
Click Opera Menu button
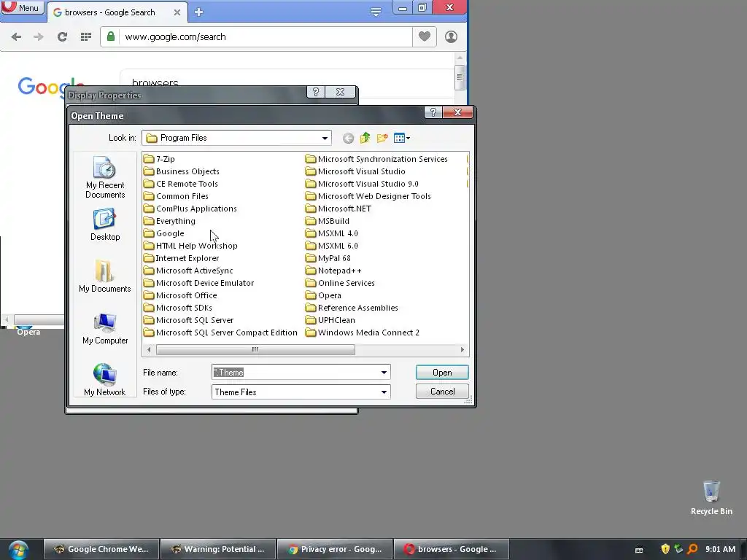tap(23, 7)
